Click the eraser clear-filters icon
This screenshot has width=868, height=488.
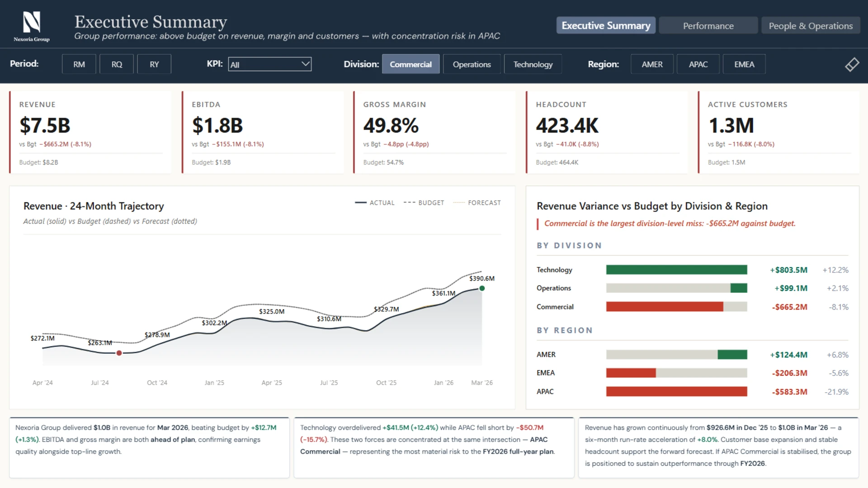click(852, 64)
